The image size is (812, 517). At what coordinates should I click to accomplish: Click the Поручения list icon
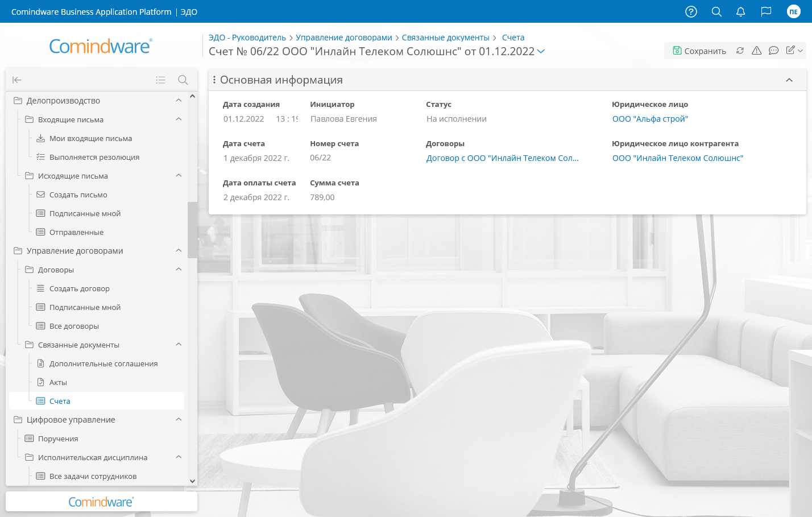[29, 439]
